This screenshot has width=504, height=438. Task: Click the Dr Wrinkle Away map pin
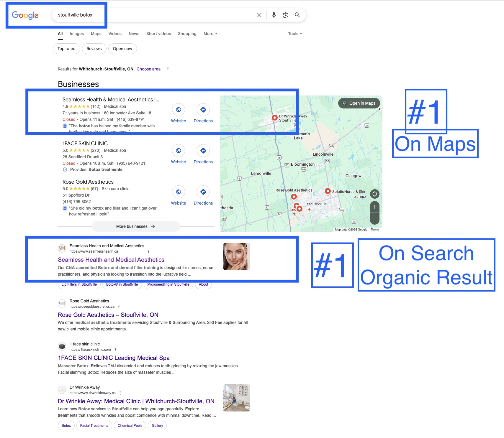(275, 118)
